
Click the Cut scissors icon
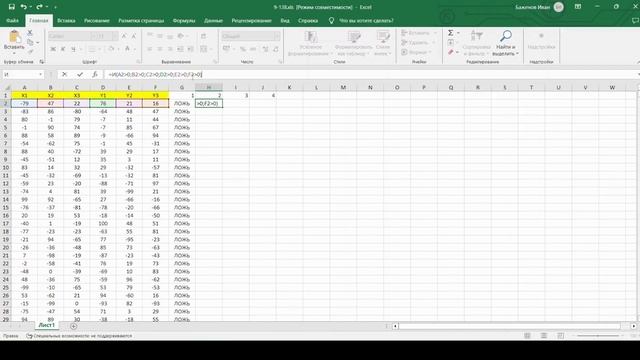30,33
